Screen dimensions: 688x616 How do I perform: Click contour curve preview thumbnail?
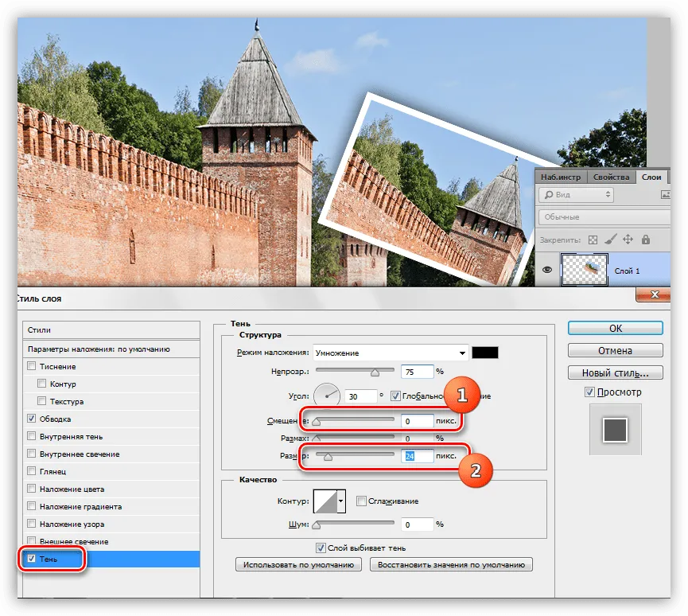325,501
